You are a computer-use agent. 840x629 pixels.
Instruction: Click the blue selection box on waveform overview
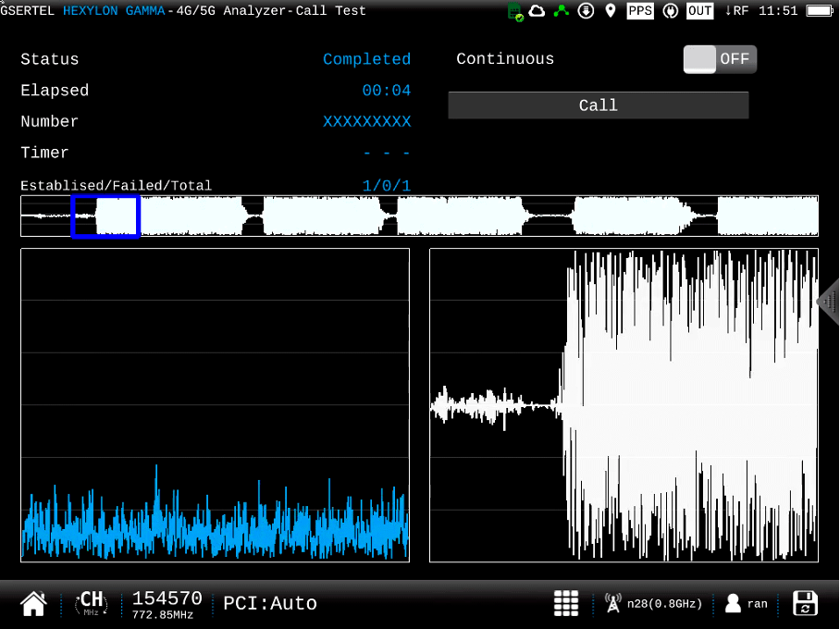pos(105,216)
